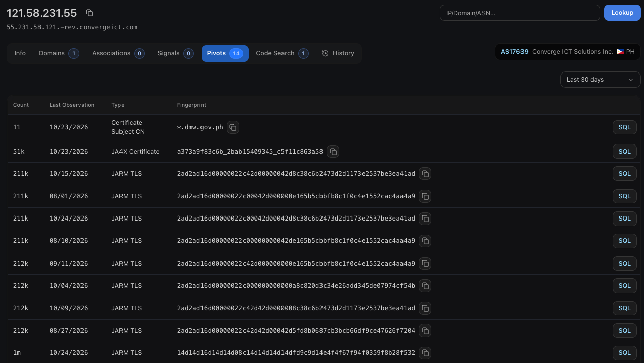Copy the JARM fingerprint observed 08/27/2026
The height and width of the screenshot is (363, 644).
(x=425, y=330)
